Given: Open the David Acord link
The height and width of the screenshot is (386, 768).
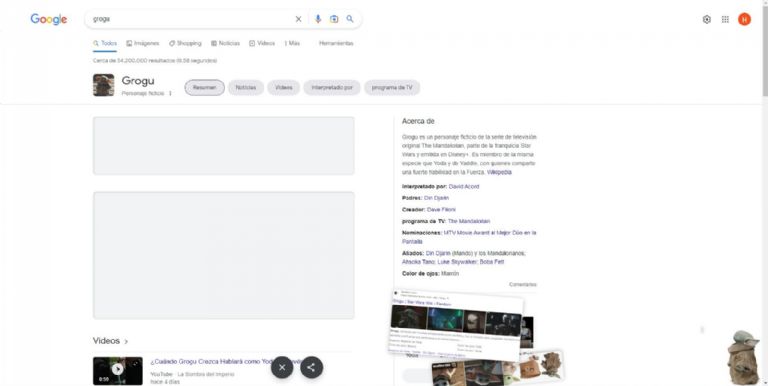Looking at the screenshot, I should (x=464, y=187).
